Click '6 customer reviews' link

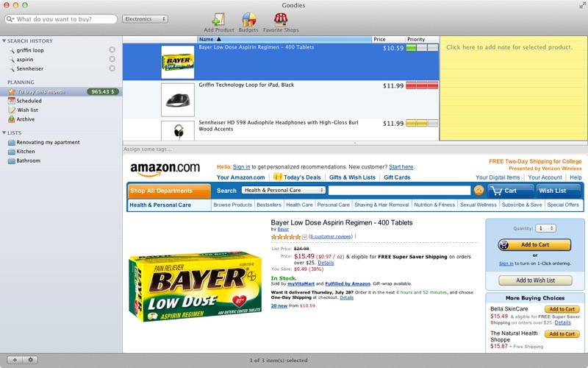tap(331, 236)
